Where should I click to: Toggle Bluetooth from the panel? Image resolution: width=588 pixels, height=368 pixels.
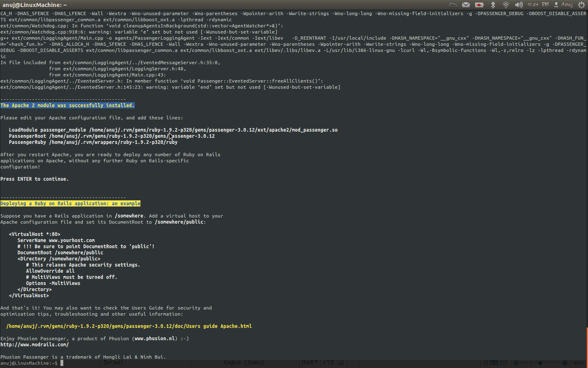coord(493,4)
